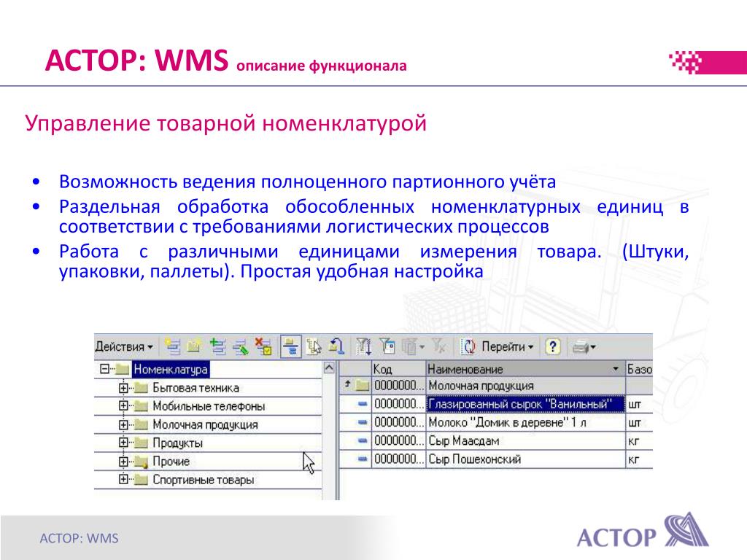
Task: Select Прочие in the tree
Action: click(171, 462)
